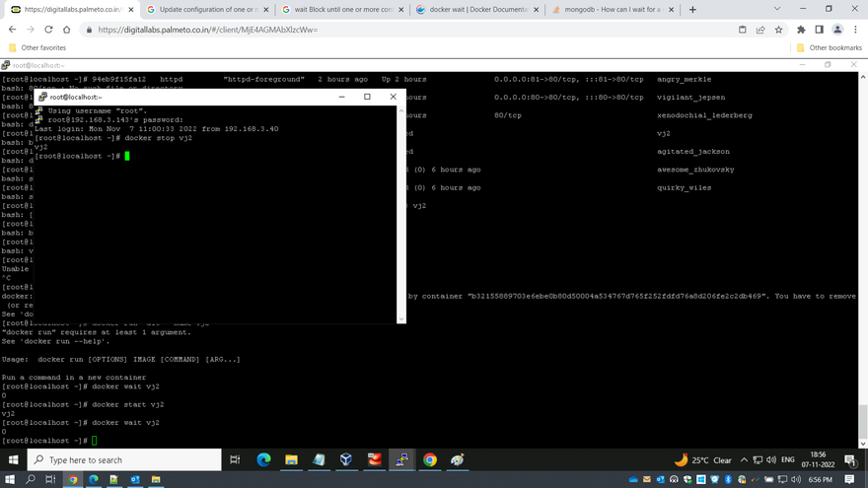Switch to the mongodb How can I wait tab
Screen dimensions: 868x488
pos(605,9)
